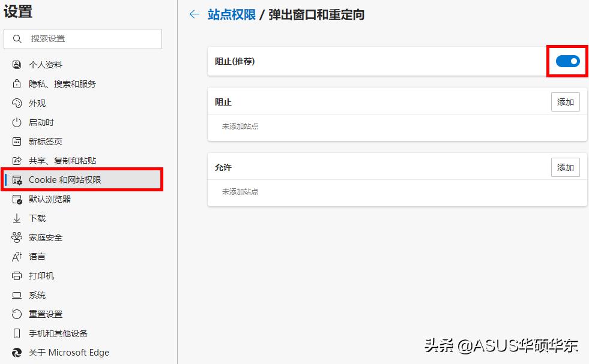Image resolution: width=589 pixels, height=364 pixels.
Task: Open 隐私、搜索和服务 via the lock icon
Action: coord(18,83)
